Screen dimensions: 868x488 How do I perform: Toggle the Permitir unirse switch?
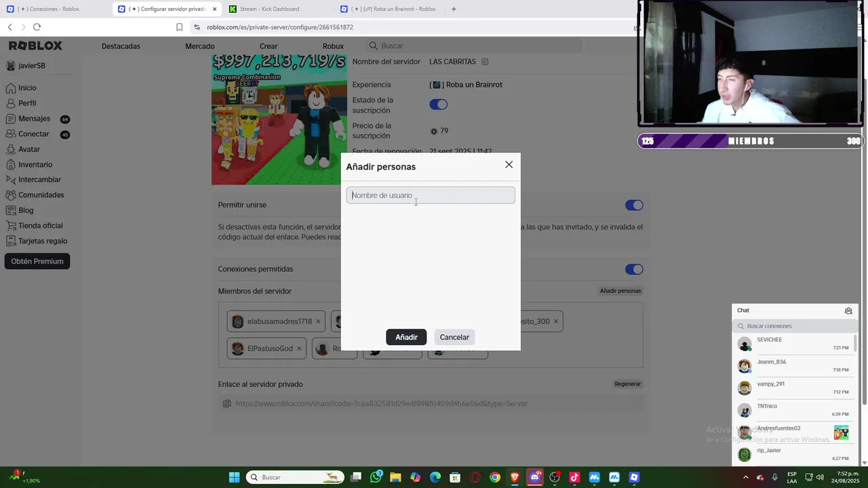[x=634, y=205]
